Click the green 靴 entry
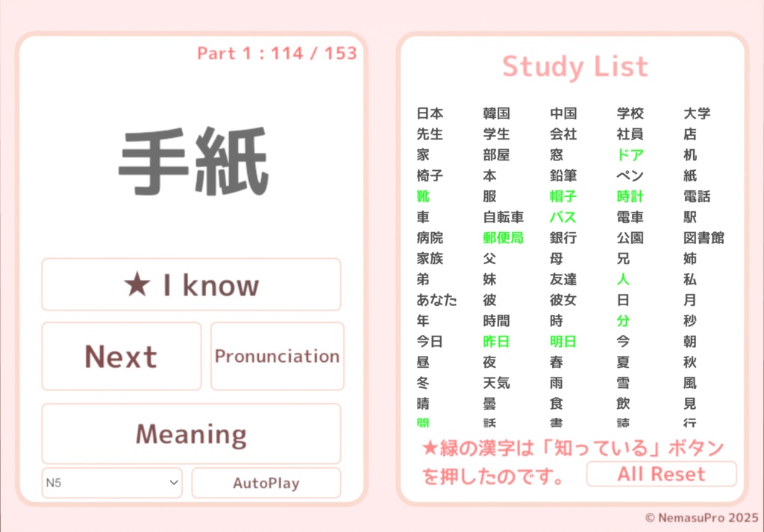The width and height of the screenshot is (764, 532). tap(422, 196)
